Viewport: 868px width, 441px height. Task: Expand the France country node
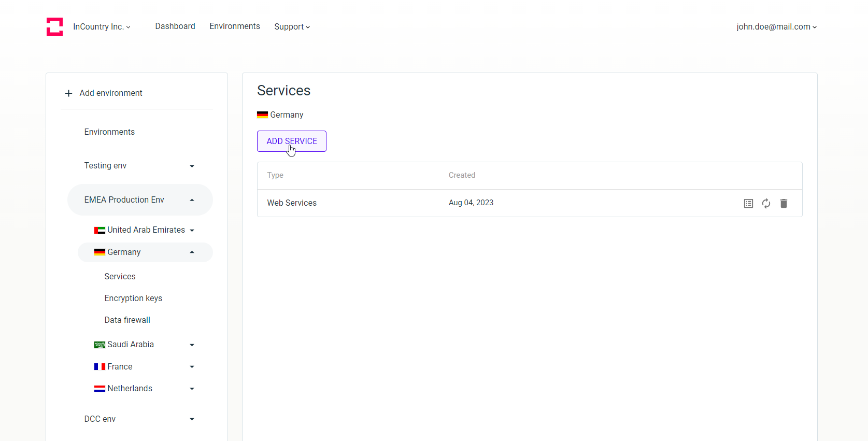[x=192, y=367]
